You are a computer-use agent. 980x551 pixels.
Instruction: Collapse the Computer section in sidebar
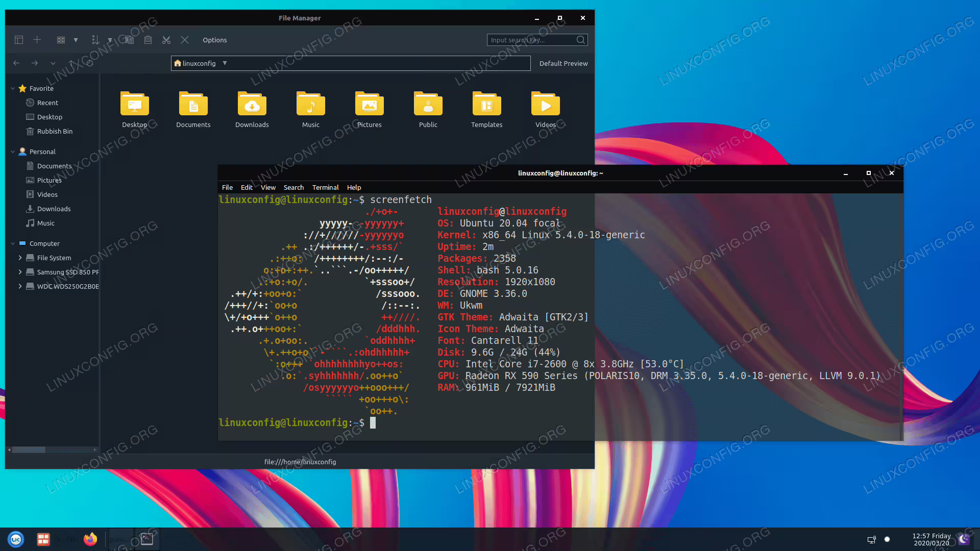coord(13,243)
